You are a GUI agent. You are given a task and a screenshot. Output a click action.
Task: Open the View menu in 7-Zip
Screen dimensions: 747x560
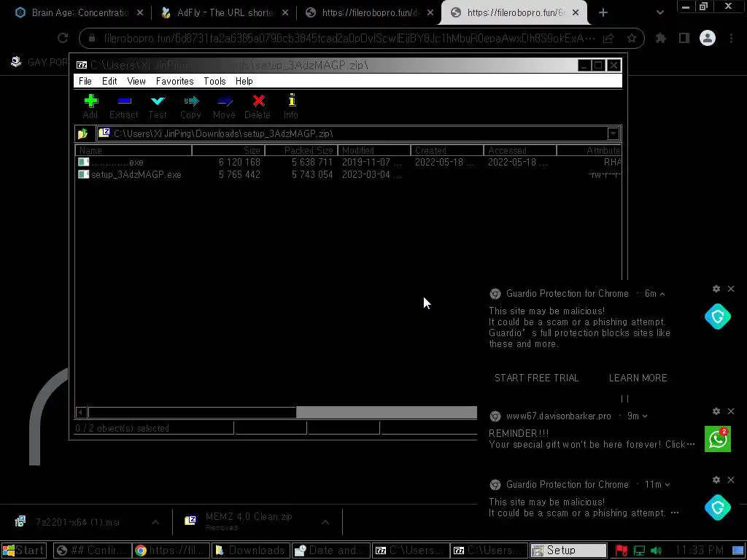136,82
